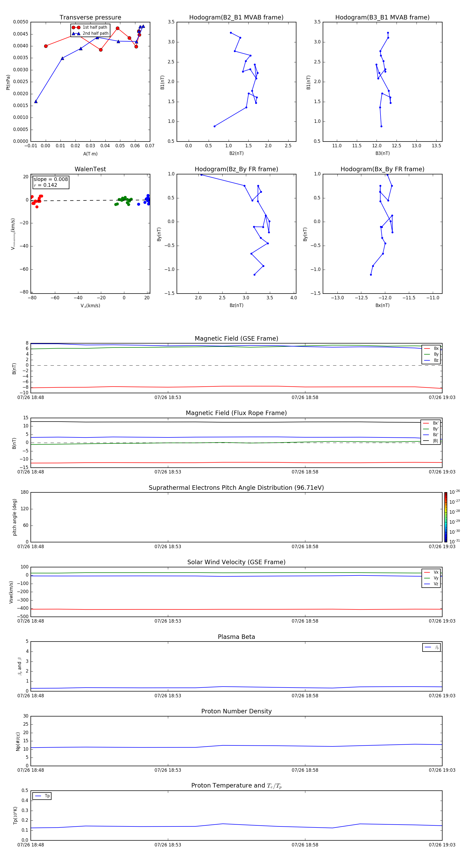
Task: Click the "Bx(nT)" x-axis label
Action: pos(382,305)
